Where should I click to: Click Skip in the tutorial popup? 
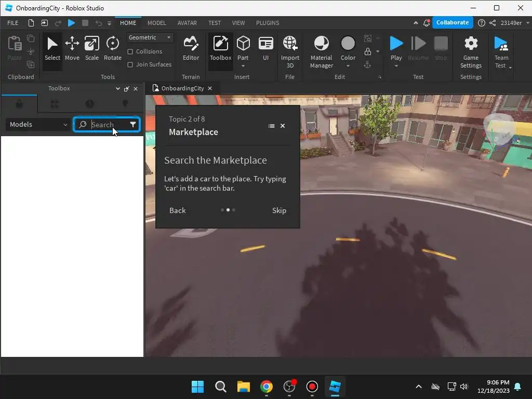(x=279, y=210)
